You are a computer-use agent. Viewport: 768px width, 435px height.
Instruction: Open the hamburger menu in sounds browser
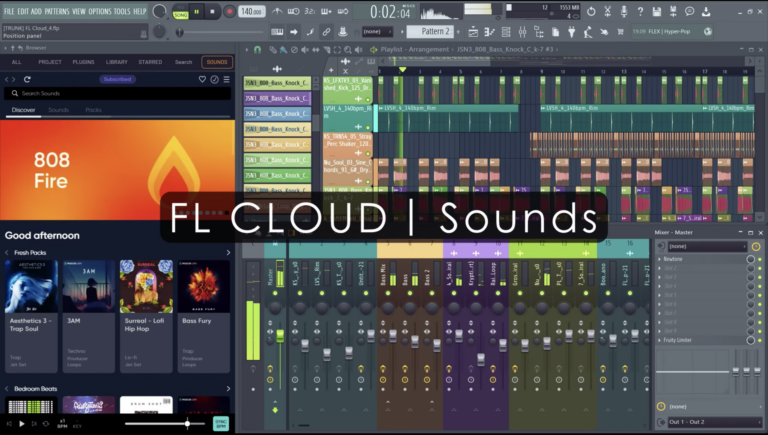click(226, 78)
